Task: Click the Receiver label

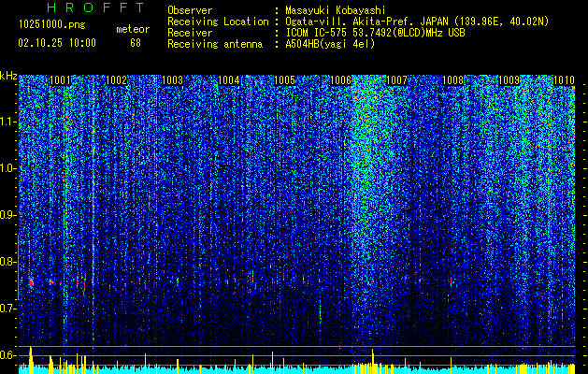Action: (190, 33)
